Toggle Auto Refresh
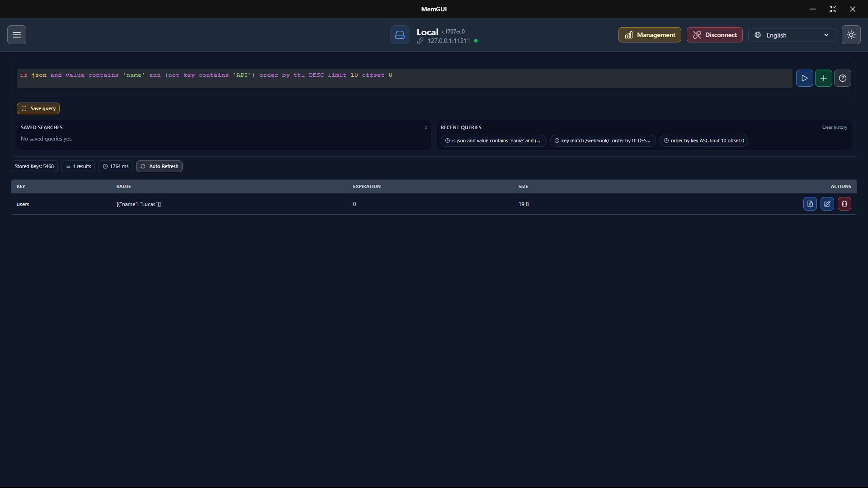 (x=159, y=166)
